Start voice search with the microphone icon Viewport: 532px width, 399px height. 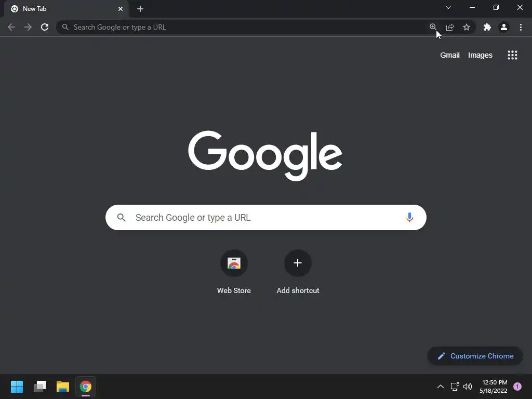[409, 217]
